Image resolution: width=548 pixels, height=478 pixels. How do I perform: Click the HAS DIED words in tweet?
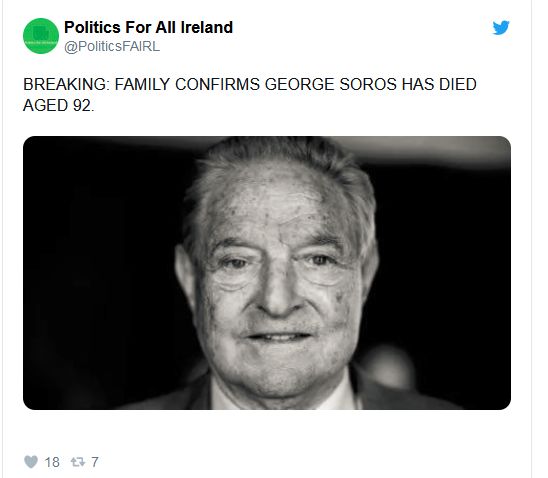tap(439, 85)
